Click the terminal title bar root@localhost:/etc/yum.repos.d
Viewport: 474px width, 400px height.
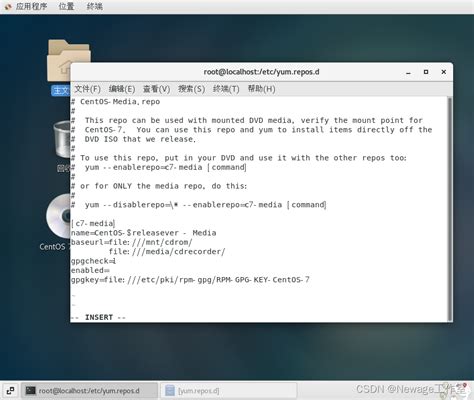point(261,72)
